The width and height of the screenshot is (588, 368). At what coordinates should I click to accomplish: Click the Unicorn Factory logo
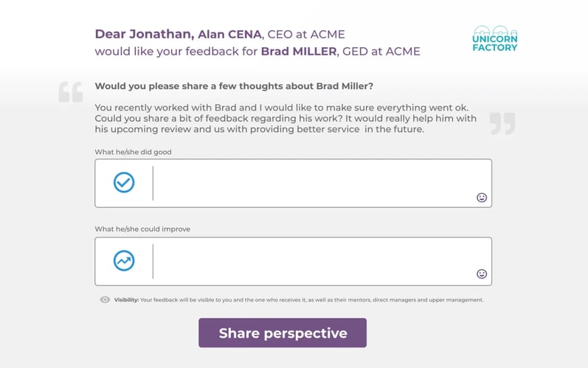[x=495, y=39]
